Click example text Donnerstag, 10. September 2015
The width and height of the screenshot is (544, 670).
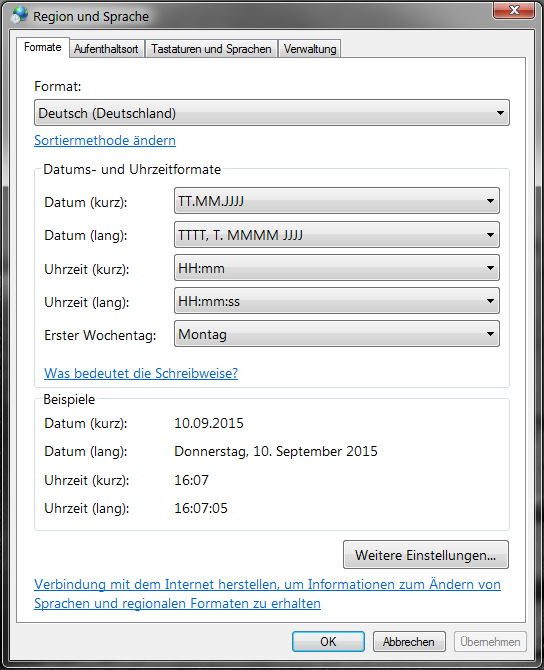pyautogui.click(x=276, y=452)
